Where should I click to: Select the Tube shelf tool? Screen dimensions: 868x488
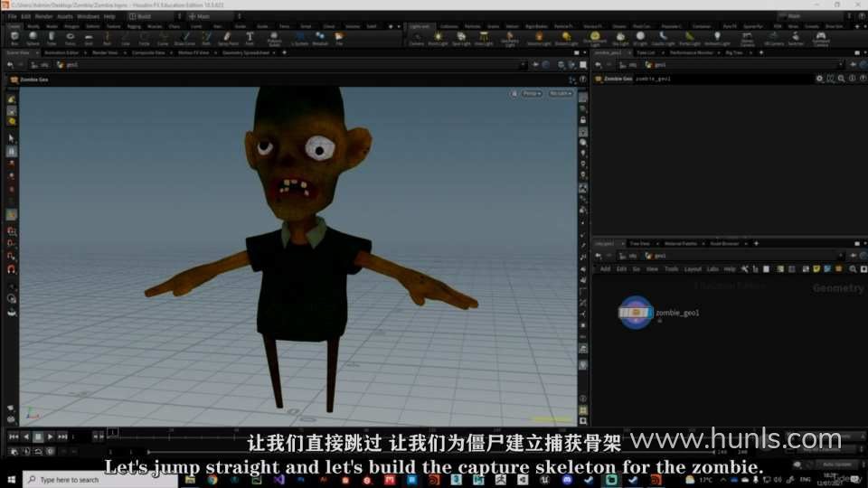[x=52, y=38]
